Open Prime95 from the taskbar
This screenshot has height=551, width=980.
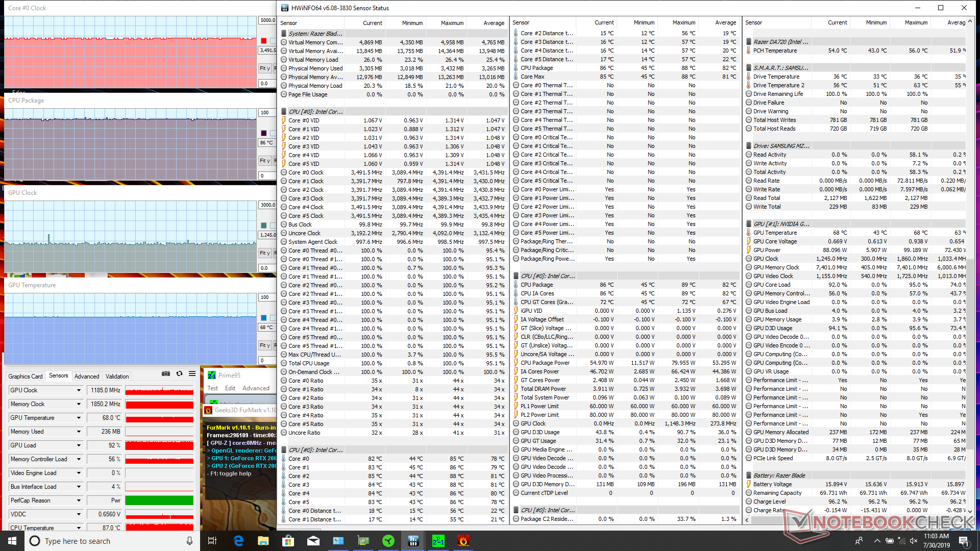tap(438, 541)
